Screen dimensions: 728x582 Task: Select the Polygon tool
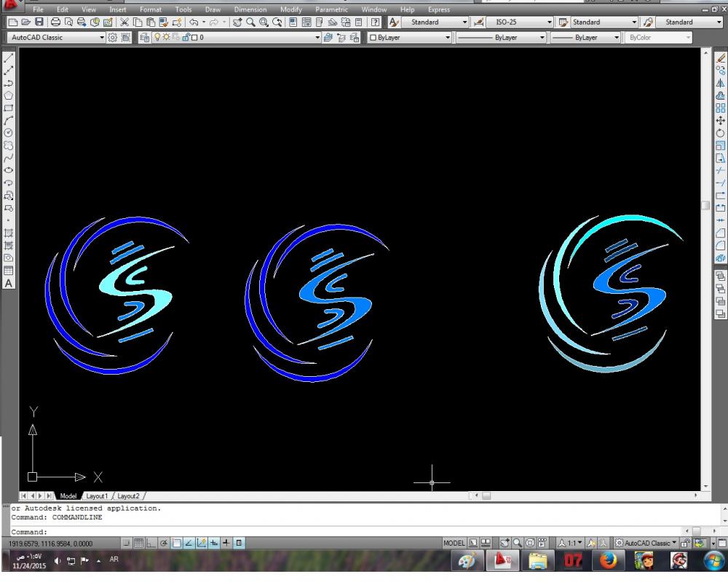(x=8, y=95)
